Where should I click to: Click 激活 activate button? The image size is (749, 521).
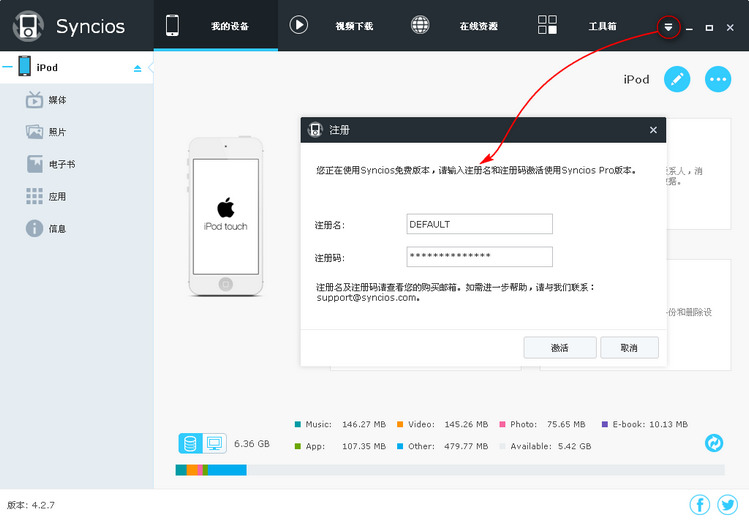(560, 348)
